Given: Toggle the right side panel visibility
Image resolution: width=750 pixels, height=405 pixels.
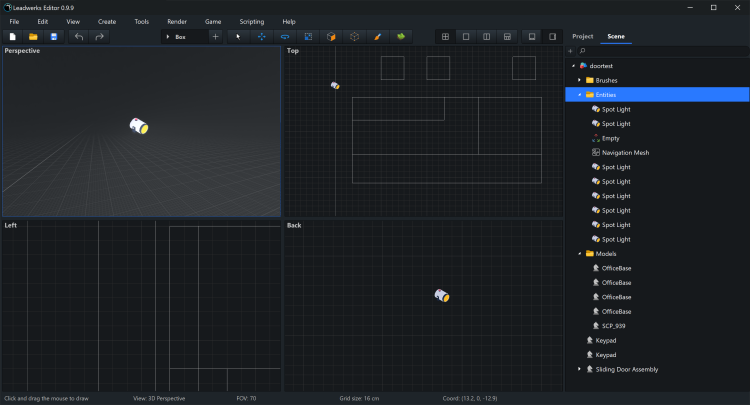Looking at the screenshot, I should (x=552, y=37).
